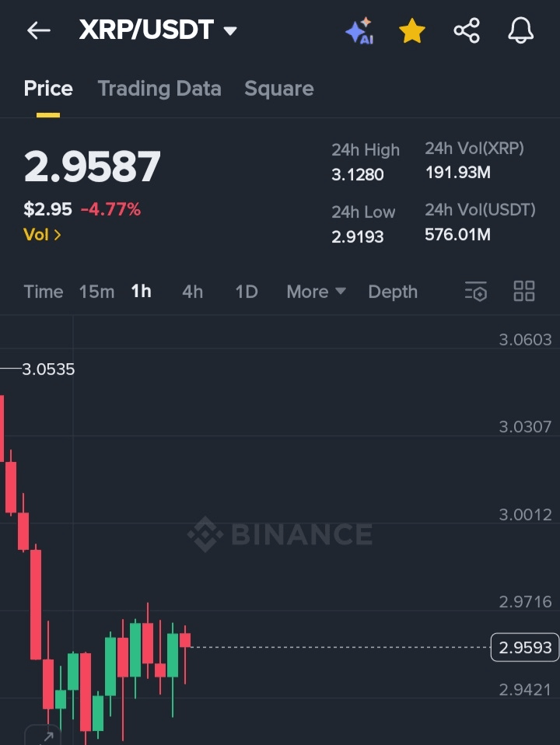560x745 pixels.
Task: Select the Time line chart option
Action: tap(44, 292)
